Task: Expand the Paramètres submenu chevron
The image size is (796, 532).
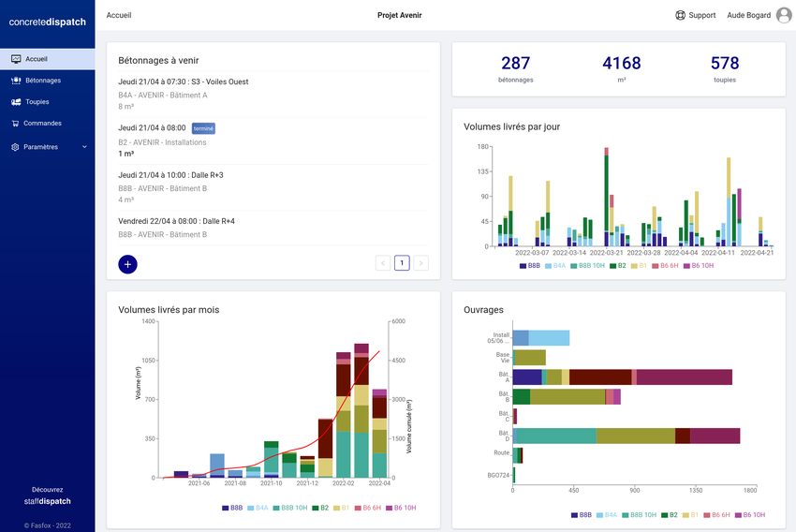Action: (x=84, y=147)
